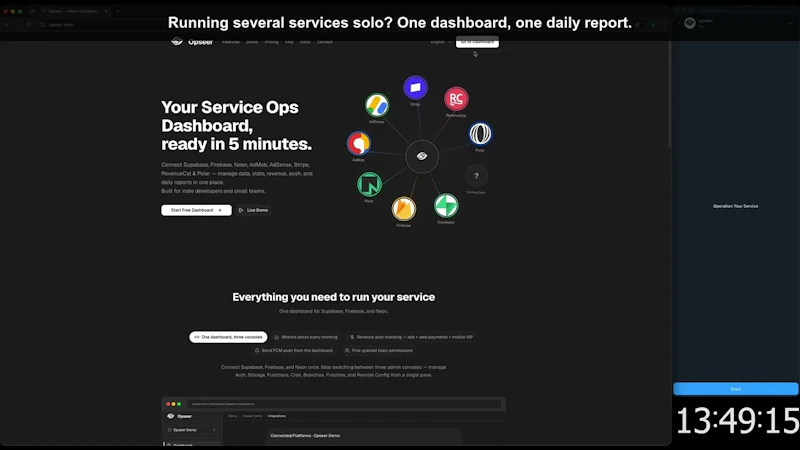Image resolution: width=800 pixels, height=450 pixels.
Task: Select 'One dashboard, three consoles' tab
Action: 228,337
